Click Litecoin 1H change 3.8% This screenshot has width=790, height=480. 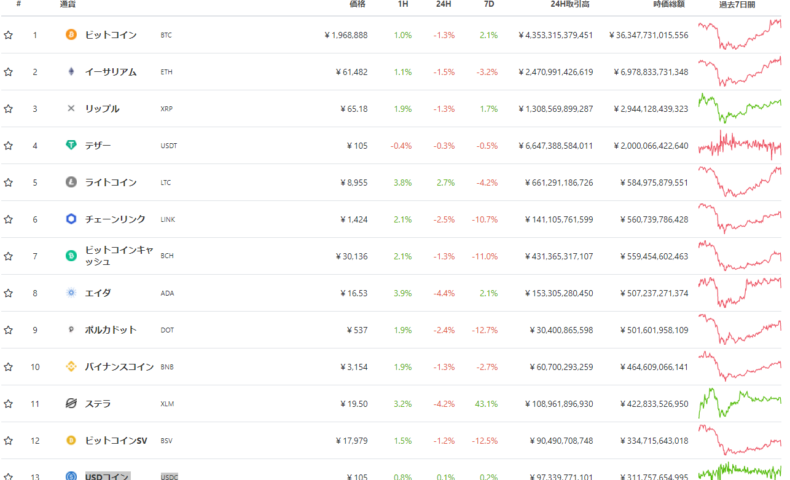pos(403,182)
